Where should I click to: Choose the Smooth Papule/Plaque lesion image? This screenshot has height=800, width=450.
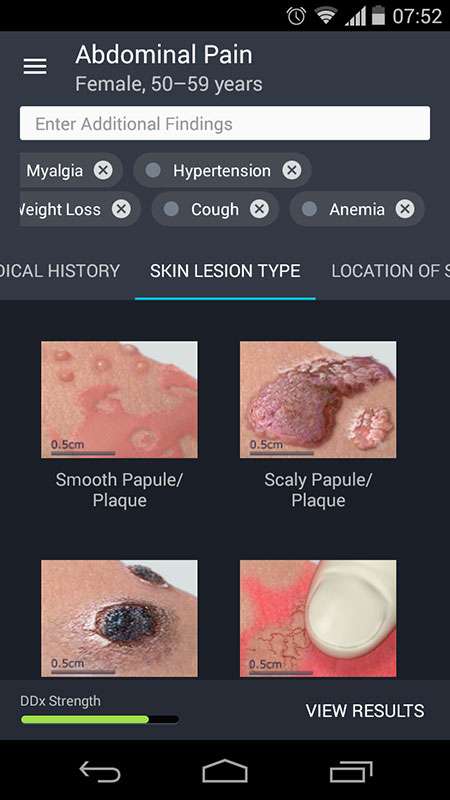click(119, 399)
